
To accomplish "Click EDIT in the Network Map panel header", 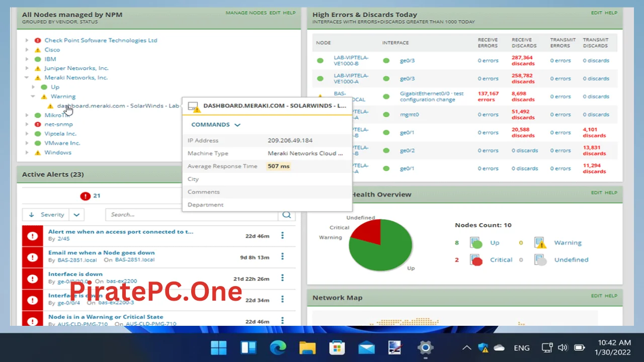I will pos(596,296).
